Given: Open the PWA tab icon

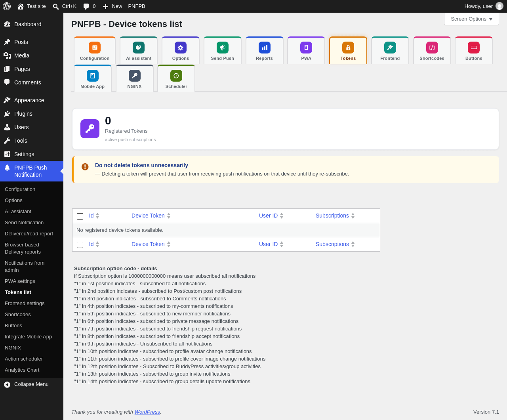Looking at the screenshot, I should point(306,48).
